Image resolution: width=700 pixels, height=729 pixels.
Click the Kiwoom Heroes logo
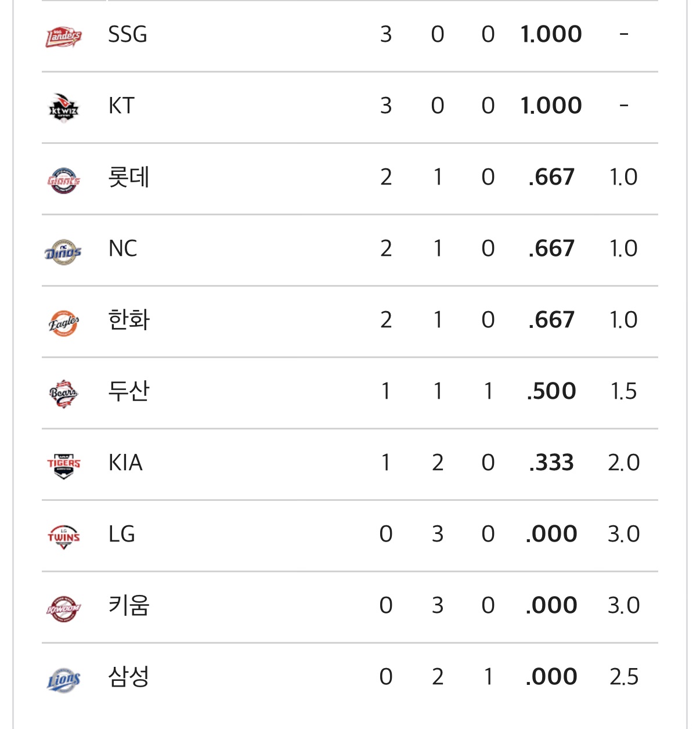coord(64,608)
